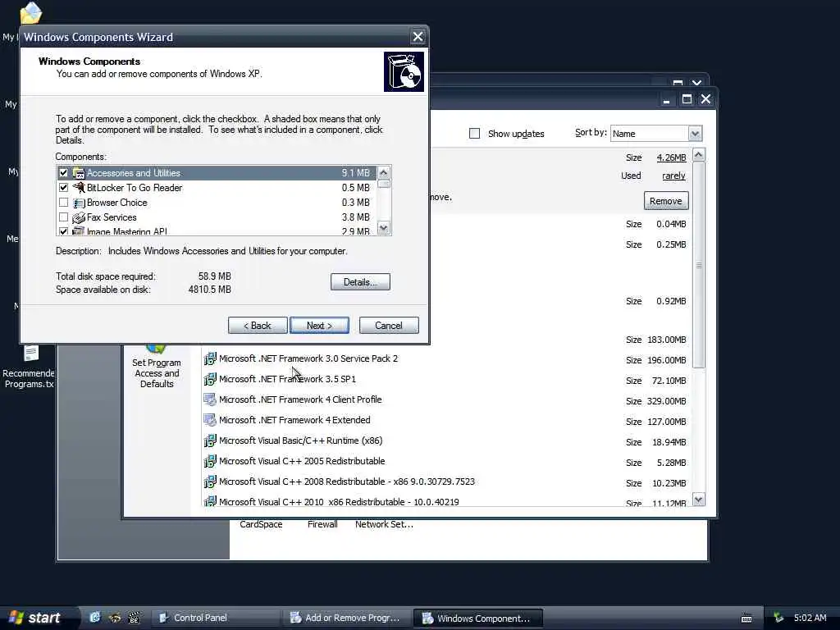Click the Add or Remove Programs scrollbar thumb

point(699,265)
